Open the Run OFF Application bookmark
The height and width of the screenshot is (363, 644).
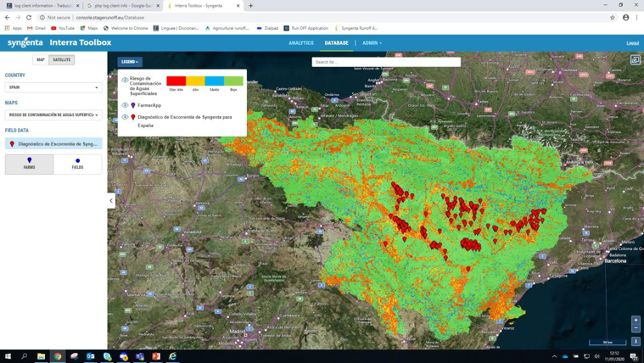(x=306, y=28)
